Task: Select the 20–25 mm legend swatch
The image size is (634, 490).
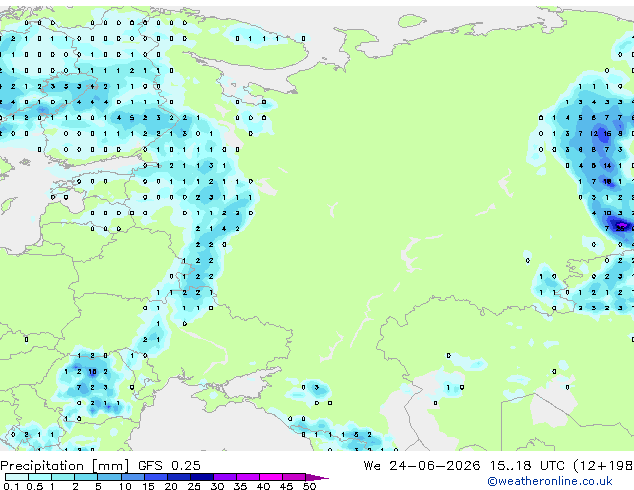Action: coord(178,477)
